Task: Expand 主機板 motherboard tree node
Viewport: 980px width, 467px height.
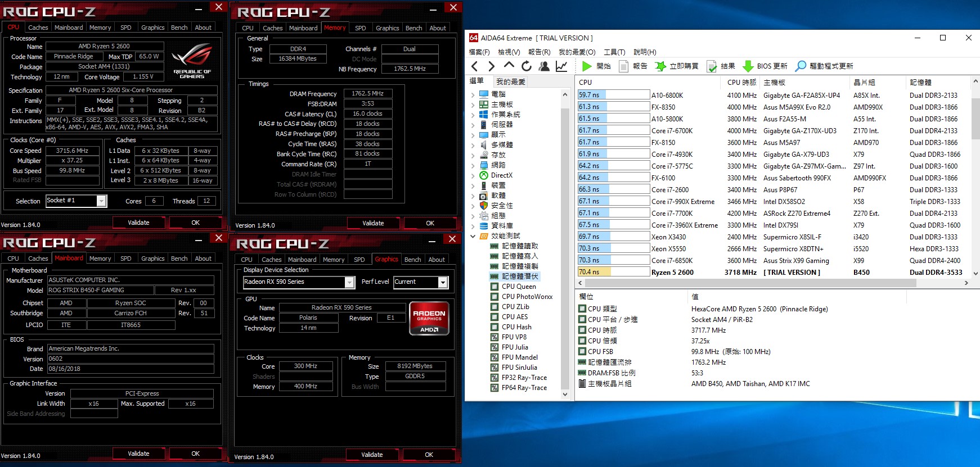Action: (x=473, y=105)
